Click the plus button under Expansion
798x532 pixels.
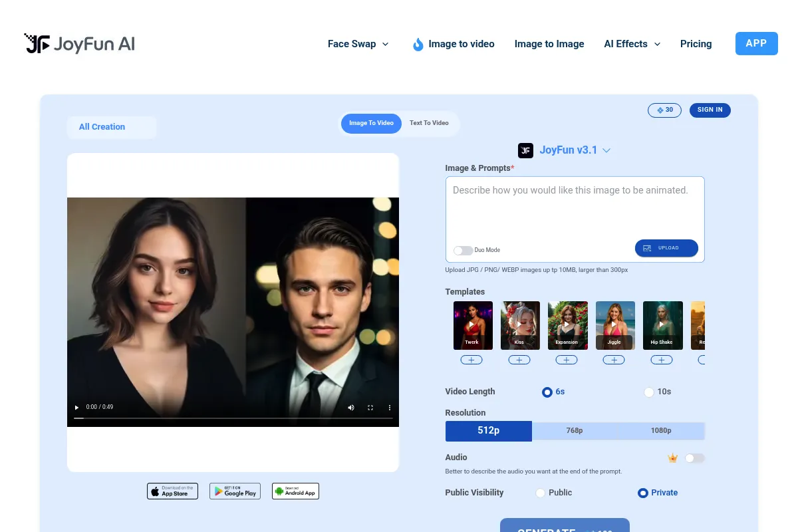click(x=567, y=360)
